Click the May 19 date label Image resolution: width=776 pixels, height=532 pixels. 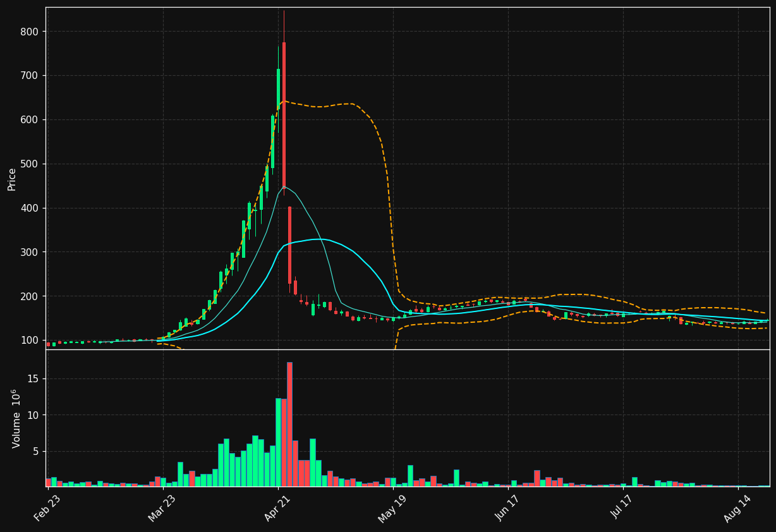tap(392, 508)
